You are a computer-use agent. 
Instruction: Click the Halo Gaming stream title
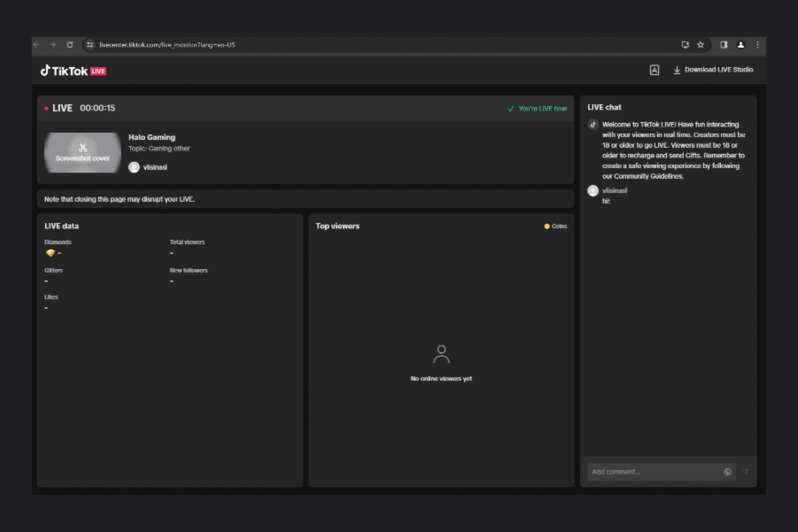[x=152, y=137]
